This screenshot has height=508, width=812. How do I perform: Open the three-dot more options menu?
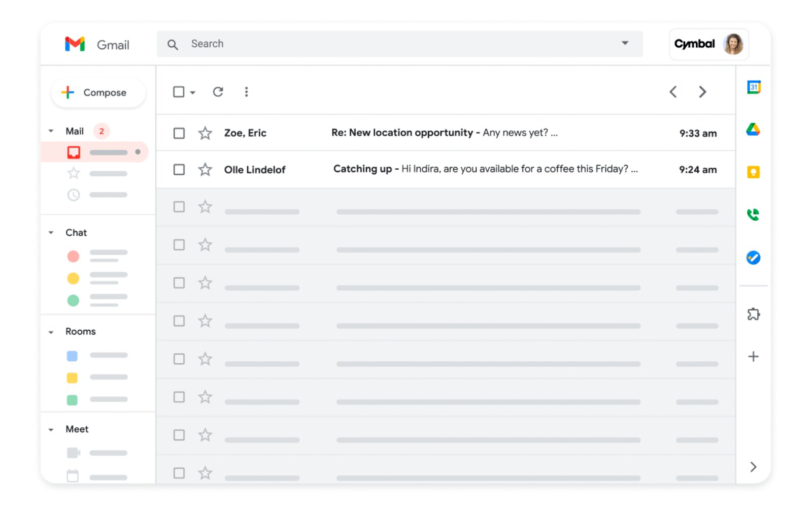[246, 92]
